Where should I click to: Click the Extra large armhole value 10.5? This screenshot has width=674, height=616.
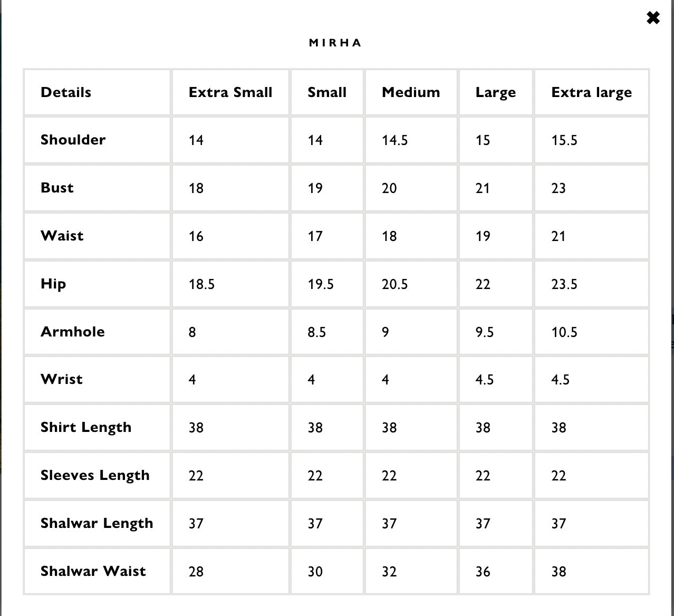(x=564, y=332)
